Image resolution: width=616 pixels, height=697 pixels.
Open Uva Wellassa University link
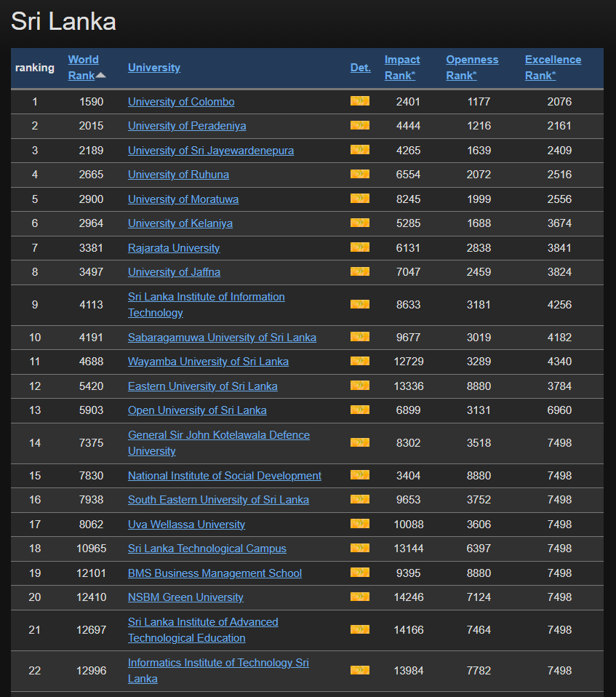[x=186, y=525]
